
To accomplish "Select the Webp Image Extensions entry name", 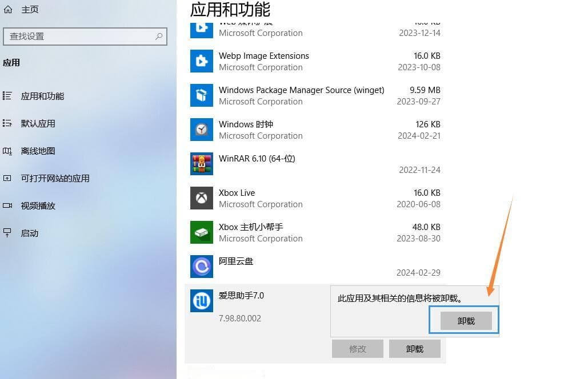I will 263,56.
